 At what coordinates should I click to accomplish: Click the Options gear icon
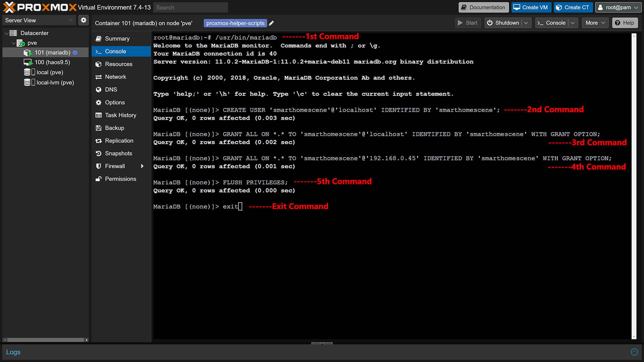[x=98, y=102]
